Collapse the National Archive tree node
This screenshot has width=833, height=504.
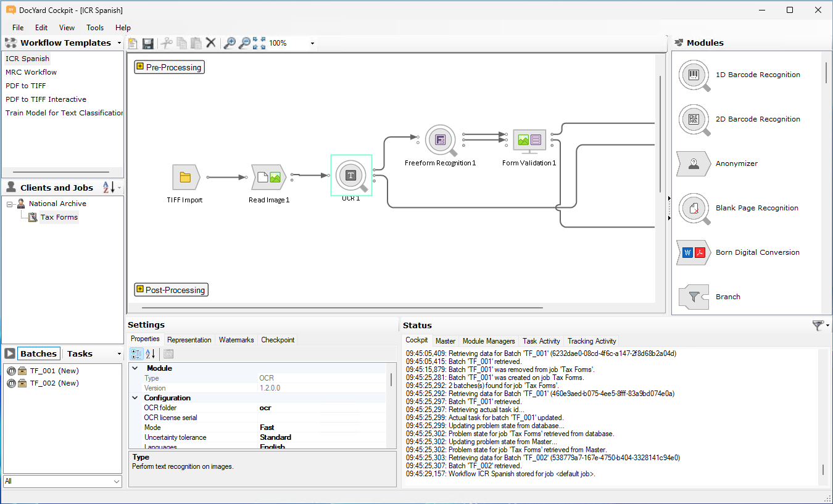(10, 204)
